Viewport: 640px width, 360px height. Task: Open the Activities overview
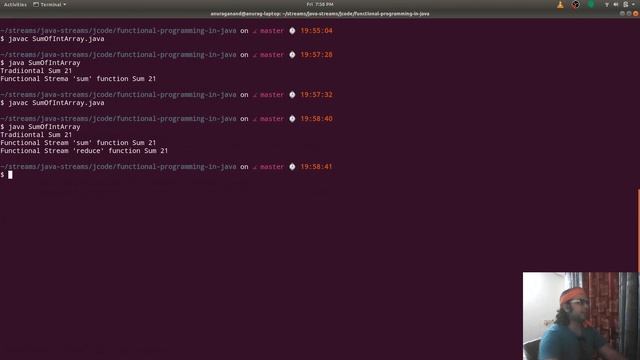pyautogui.click(x=15, y=4)
